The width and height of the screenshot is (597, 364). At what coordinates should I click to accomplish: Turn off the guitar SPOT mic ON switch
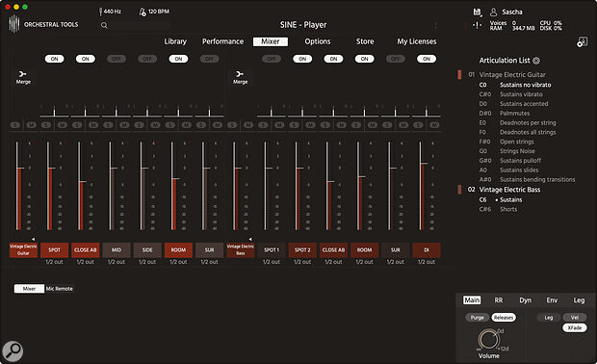click(x=55, y=59)
